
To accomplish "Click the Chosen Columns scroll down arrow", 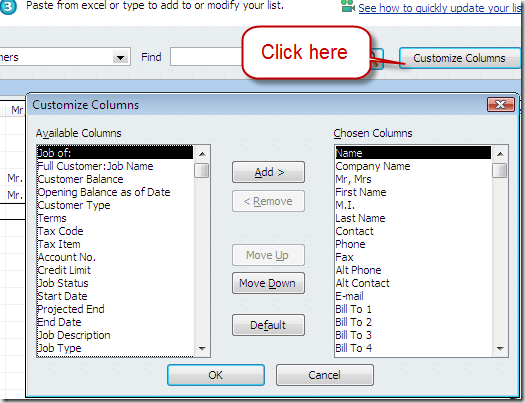I will (x=500, y=348).
